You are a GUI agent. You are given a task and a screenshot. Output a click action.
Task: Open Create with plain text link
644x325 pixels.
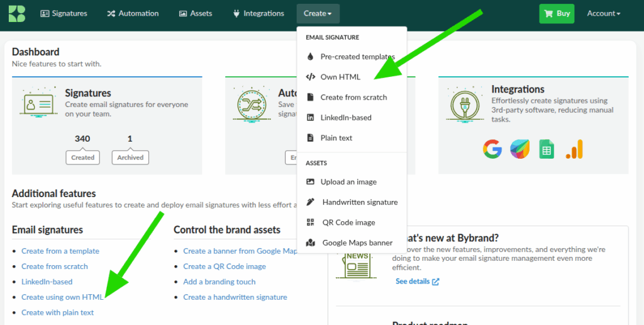point(57,312)
